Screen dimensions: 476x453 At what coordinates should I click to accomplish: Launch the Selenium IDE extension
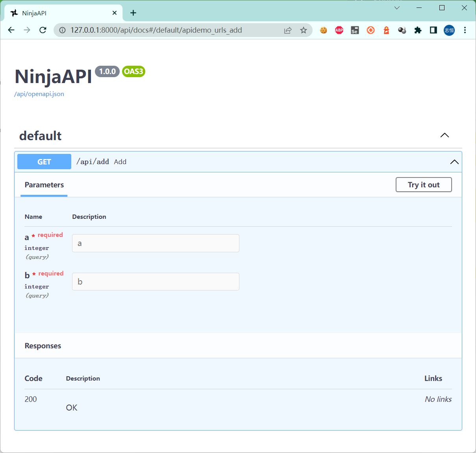coord(355,30)
